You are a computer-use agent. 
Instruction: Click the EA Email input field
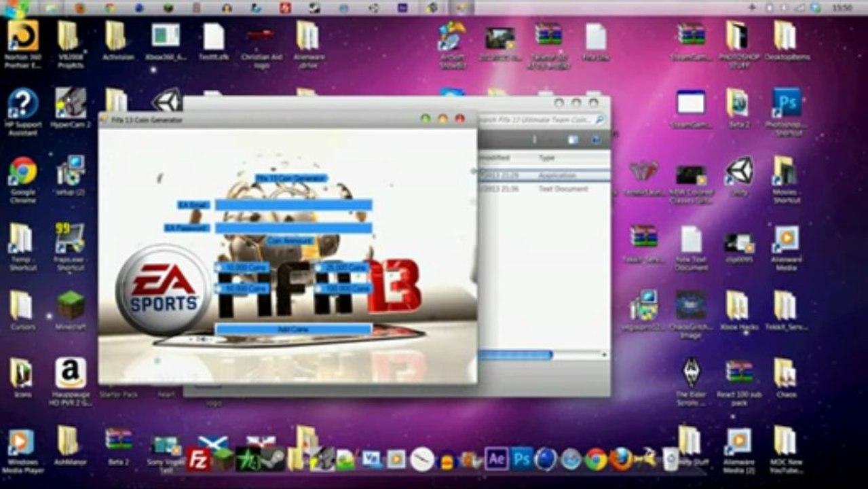coord(293,204)
